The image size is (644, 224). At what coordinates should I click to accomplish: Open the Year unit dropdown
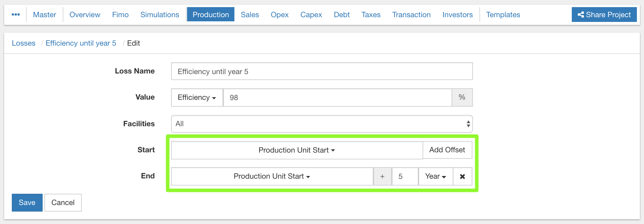435,177
